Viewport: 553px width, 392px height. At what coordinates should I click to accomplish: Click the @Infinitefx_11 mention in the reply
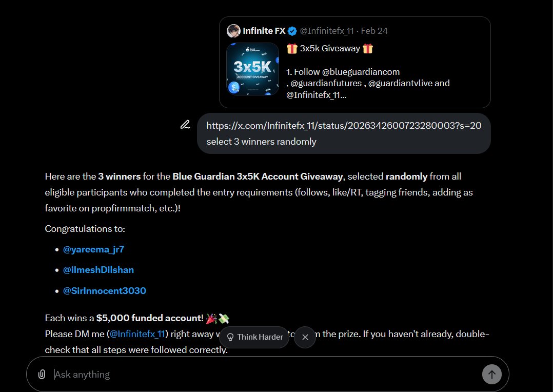137,334
